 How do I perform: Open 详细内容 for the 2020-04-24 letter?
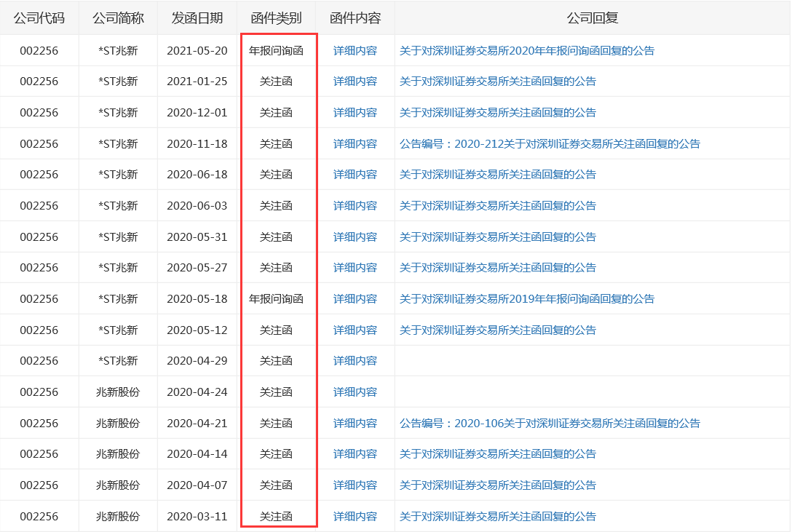tap(355, 392)
